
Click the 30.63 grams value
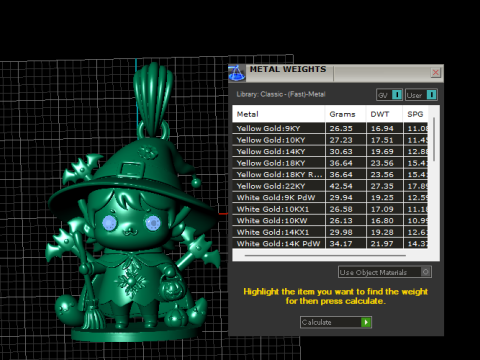(341, 151)
